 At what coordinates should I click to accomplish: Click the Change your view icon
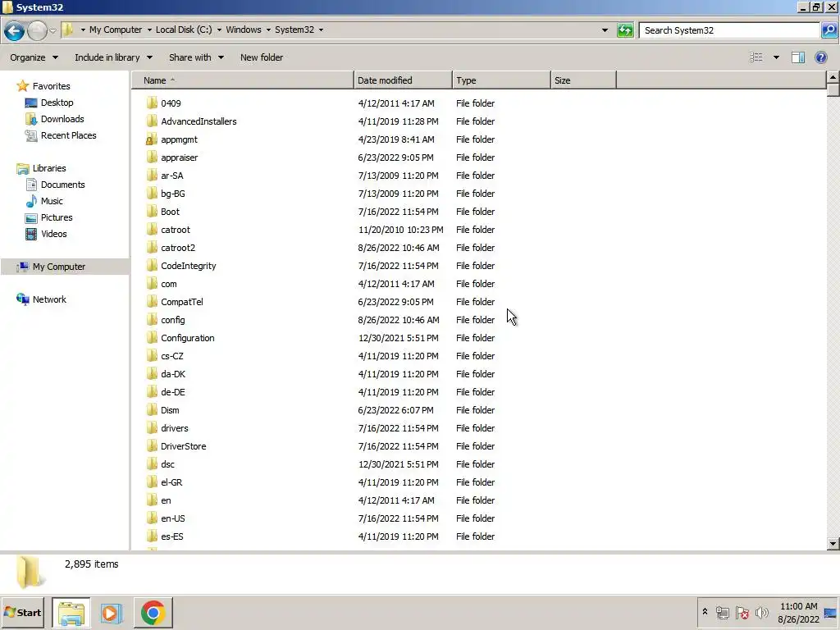click(756, 57)
